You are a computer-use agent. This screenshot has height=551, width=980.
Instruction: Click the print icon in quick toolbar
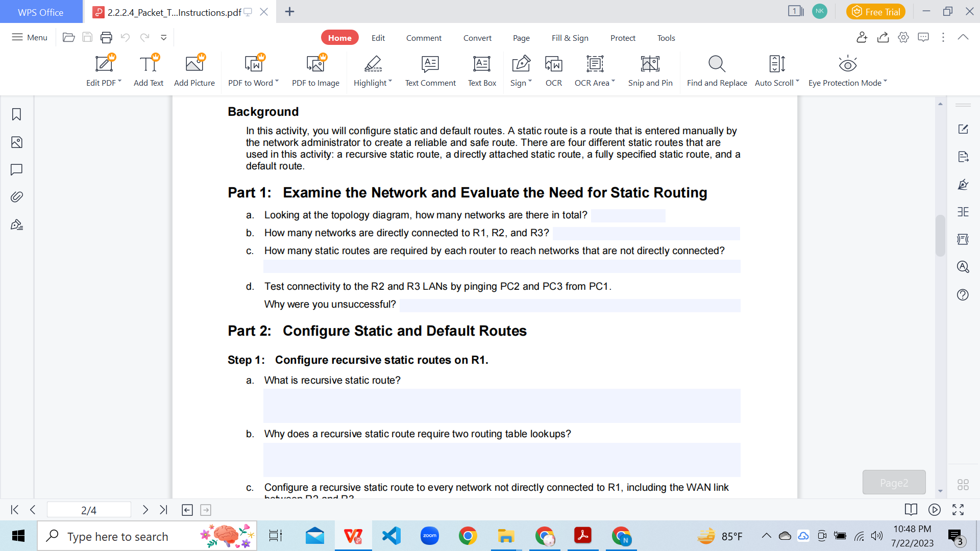[106, 37]
